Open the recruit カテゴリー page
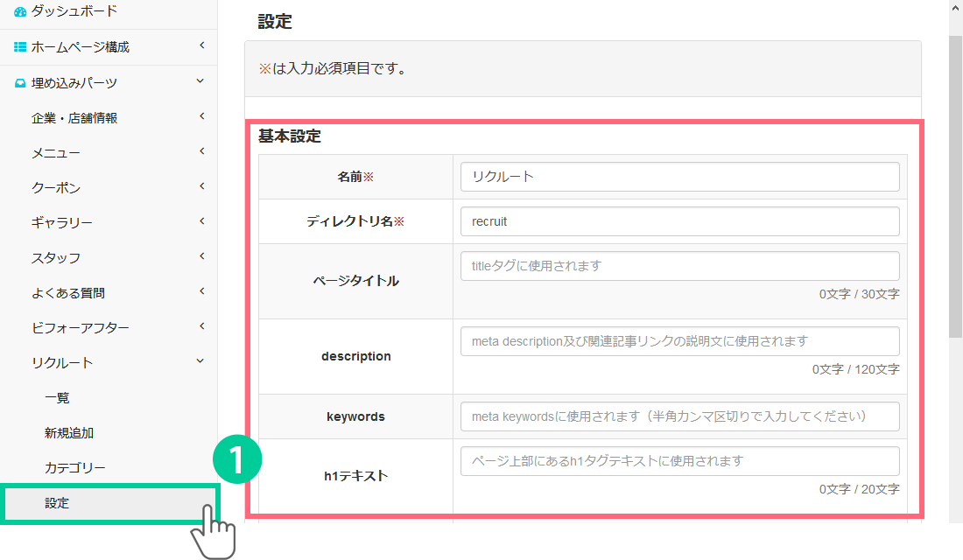This screenshot has width=963, height=560. 74,468
